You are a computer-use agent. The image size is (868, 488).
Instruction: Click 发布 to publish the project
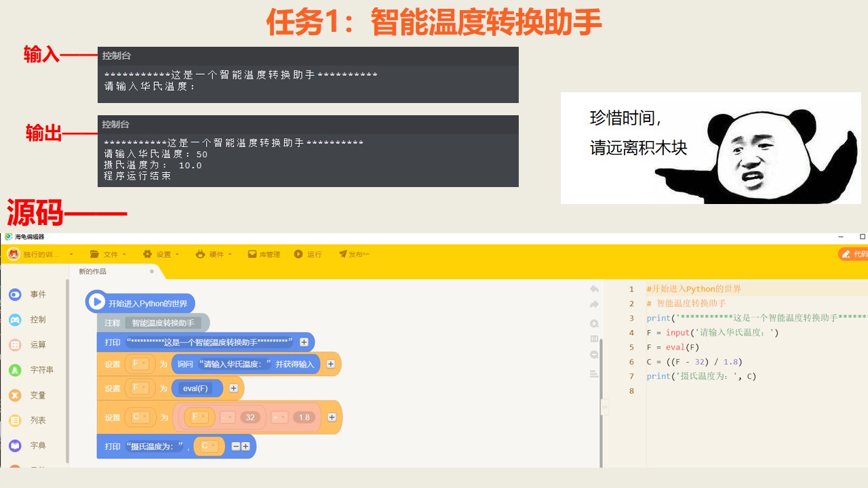point(354,254)
